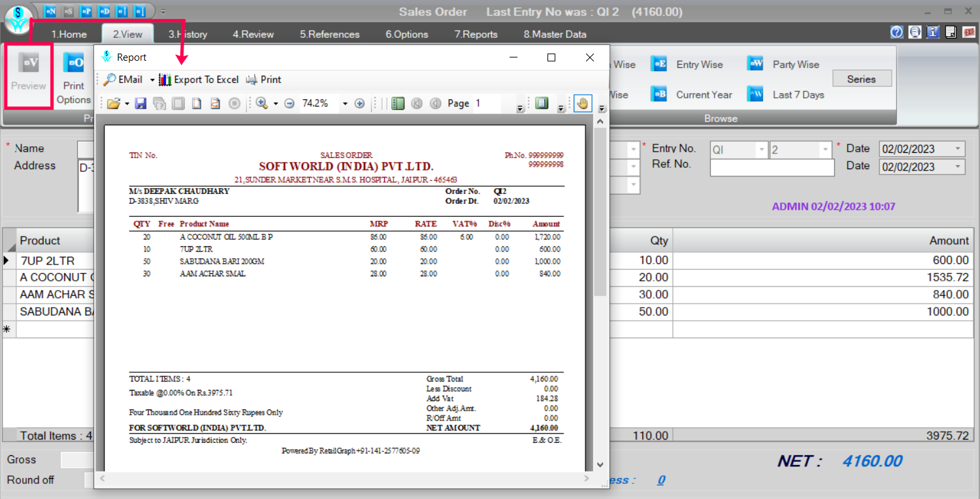Expand the EMail dropdown arrow
This screenshot has width=980, height=499.
[152, 80]
